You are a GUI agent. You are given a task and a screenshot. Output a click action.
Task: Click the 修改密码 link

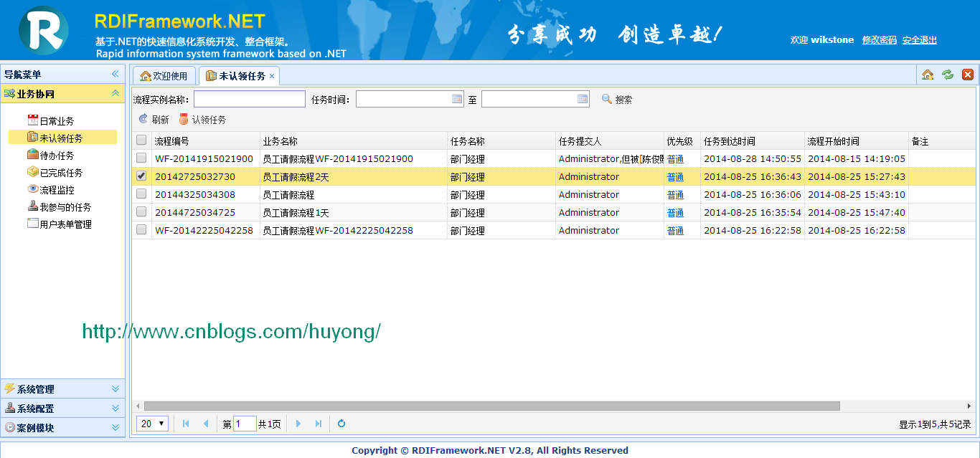click(880, 40)
